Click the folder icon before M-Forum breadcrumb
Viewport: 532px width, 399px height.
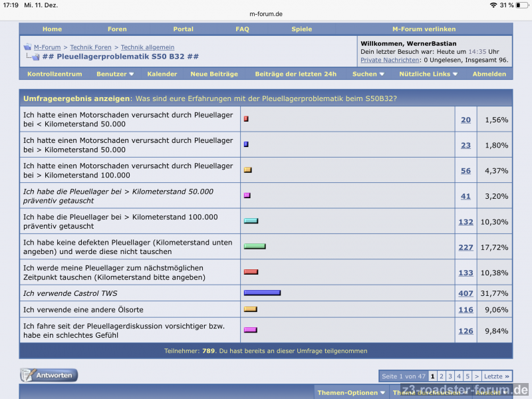point(27,47)
